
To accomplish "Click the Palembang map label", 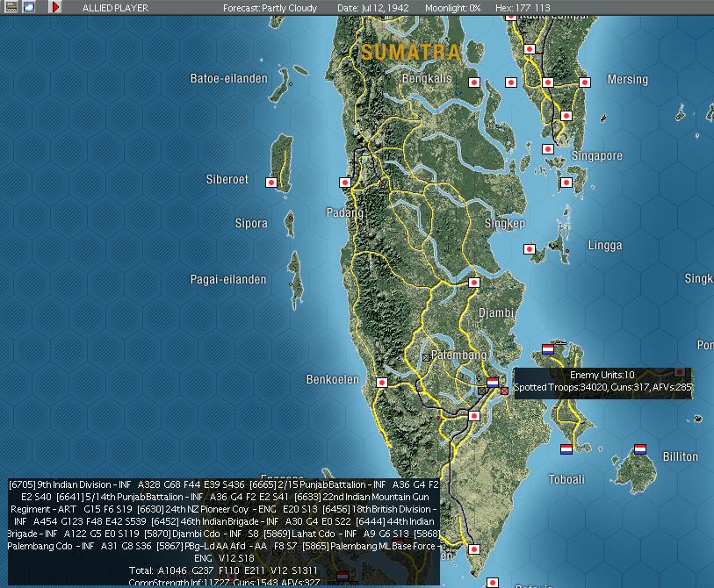I will [458, 355].
